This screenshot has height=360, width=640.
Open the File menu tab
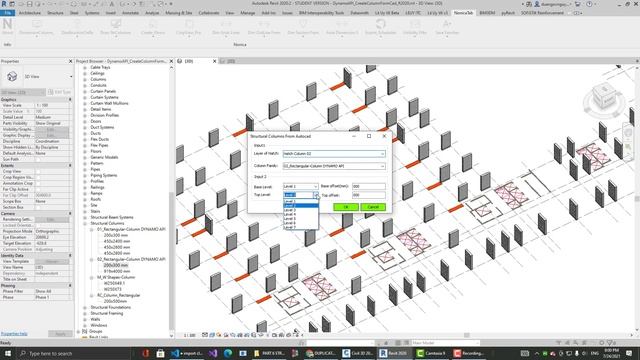click(x=8, y=13)
